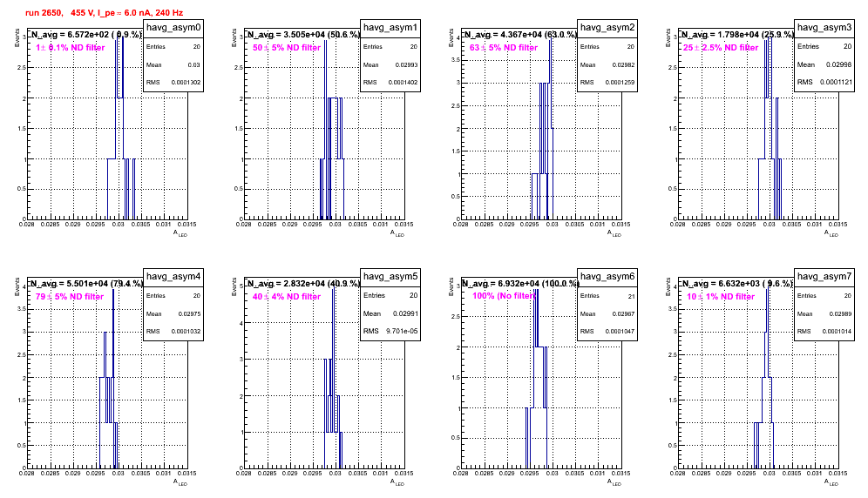Viewport: 868px width, 498px height.
Task: Click the magenta 79± 5% ND filter label
Action: point(70,297)
